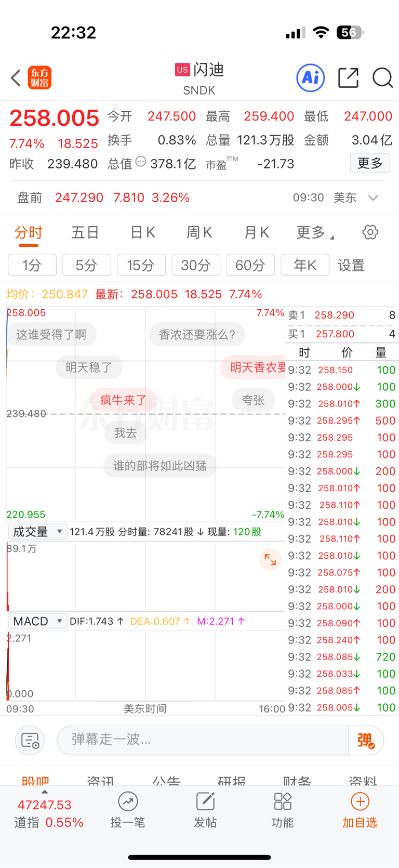Tap the DIF:1.743 indicator value

[x=97, y=621]
